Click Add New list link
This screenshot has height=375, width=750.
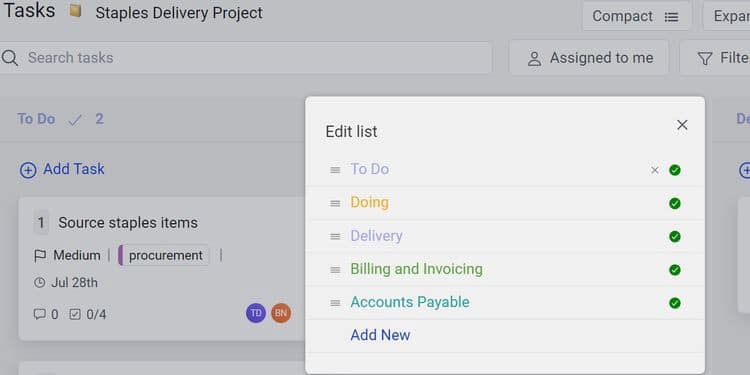coord(380,335)
